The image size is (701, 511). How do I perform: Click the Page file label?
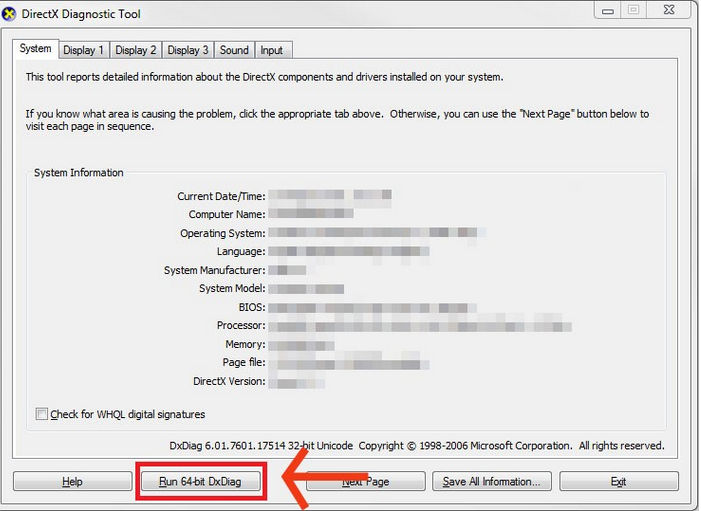244,362
